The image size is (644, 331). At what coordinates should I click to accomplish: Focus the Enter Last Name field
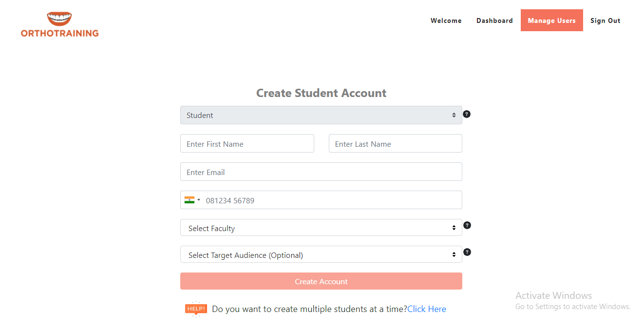[x=395, y=144]
